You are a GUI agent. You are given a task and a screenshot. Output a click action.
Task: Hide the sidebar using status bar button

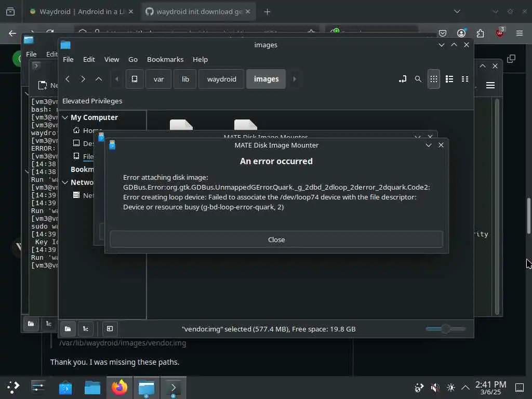pyautogui.click(x=110, y=329)
